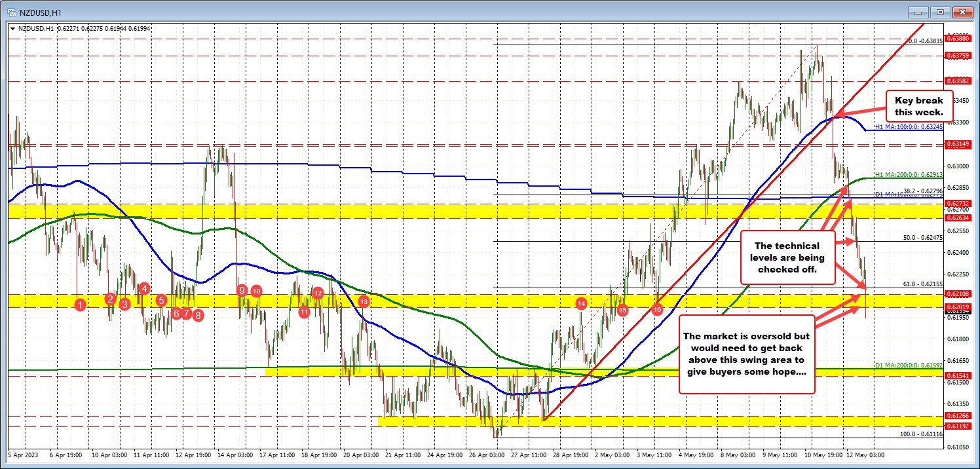Viewport: 980px width, 469px height.
Task: Select the 0.61541 red price label
Action: click(x=957, y=375)
